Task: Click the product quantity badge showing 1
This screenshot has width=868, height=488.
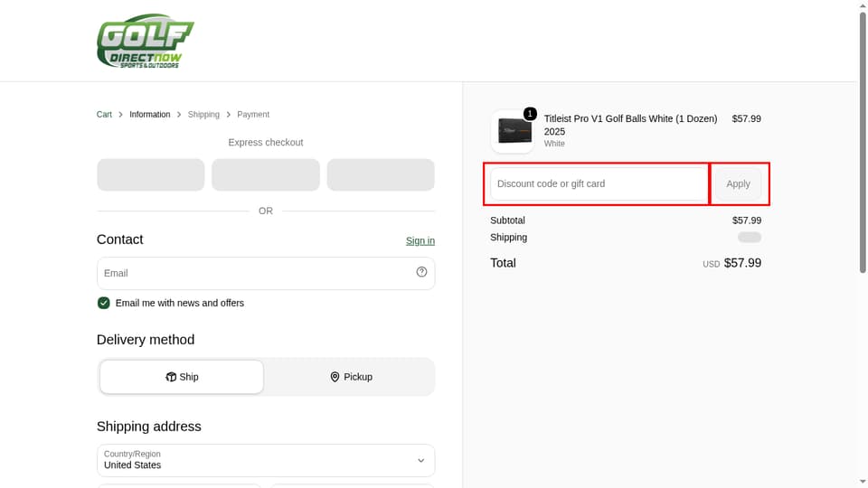Action: 530,114
